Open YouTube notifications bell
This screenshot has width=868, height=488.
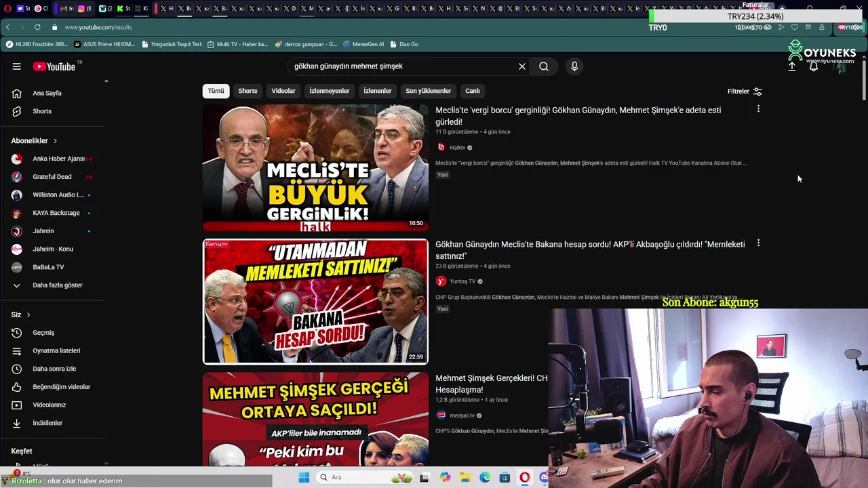(x=814, y=66)
